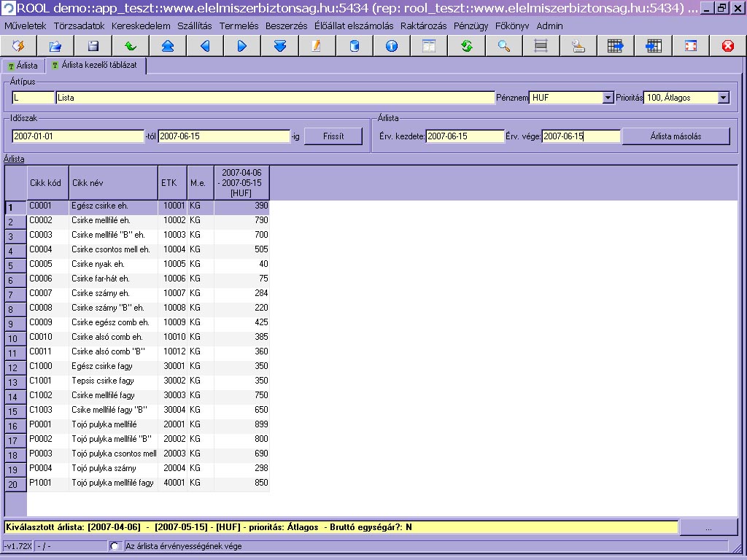The height and width of the screenshot is (560, 747).
Task: Click the red close toolbar icon
Action: click(727, 46)
